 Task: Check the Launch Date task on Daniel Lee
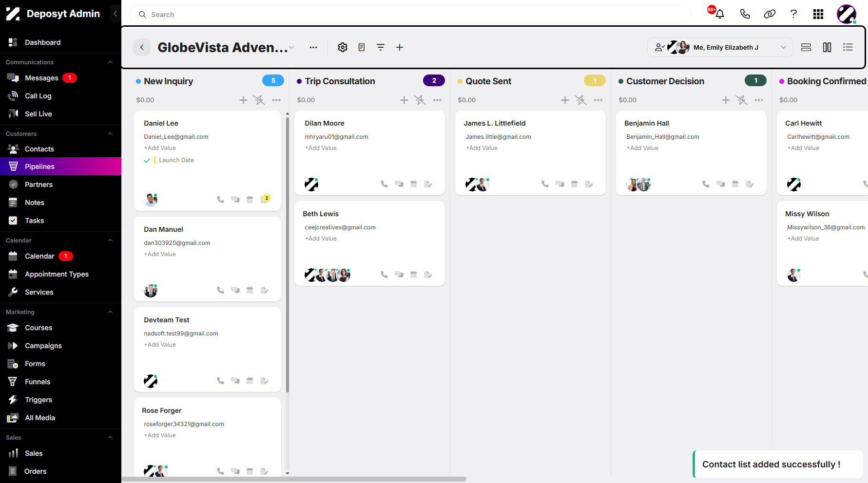[147, 160]
